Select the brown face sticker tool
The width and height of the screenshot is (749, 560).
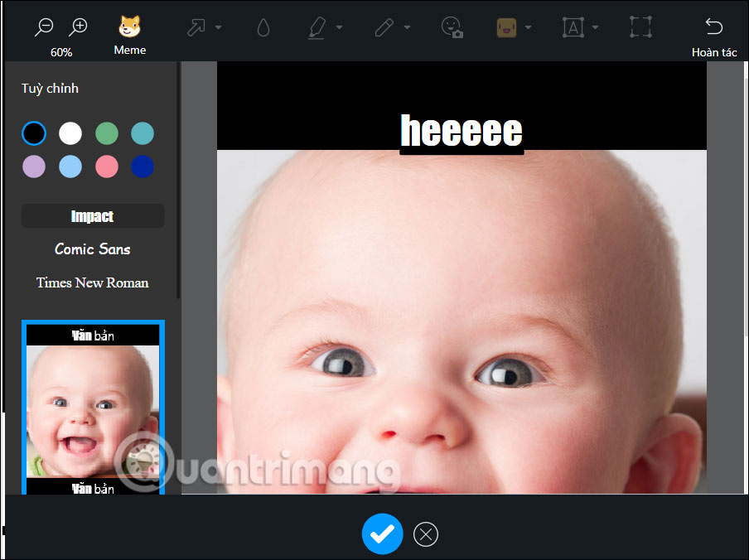click(x=507, y=27)
